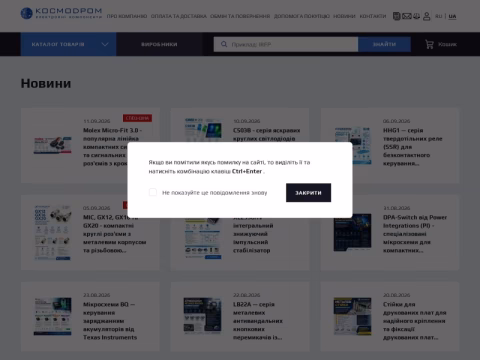This screenshot has height=360, width=480.
Task: Click the user account icon
Action: click(x=427, y=16)
